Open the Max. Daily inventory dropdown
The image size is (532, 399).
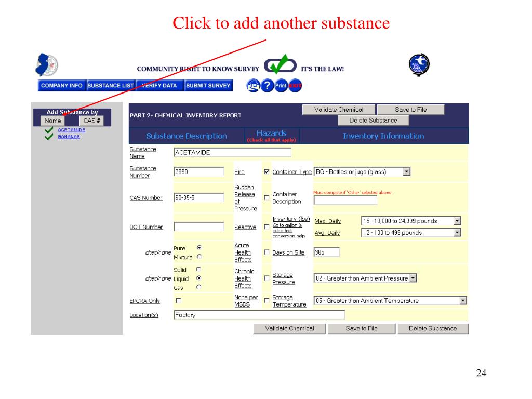click(411, 221)
